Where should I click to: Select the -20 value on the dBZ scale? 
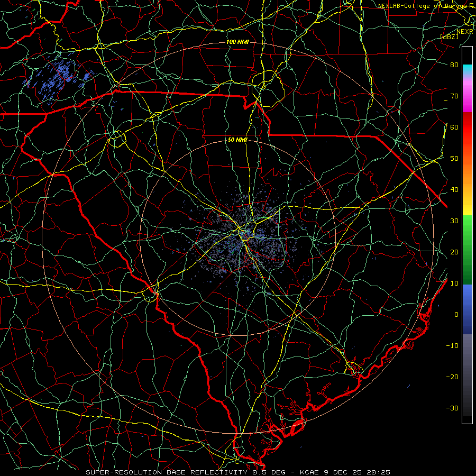click(x=452, y=377)
